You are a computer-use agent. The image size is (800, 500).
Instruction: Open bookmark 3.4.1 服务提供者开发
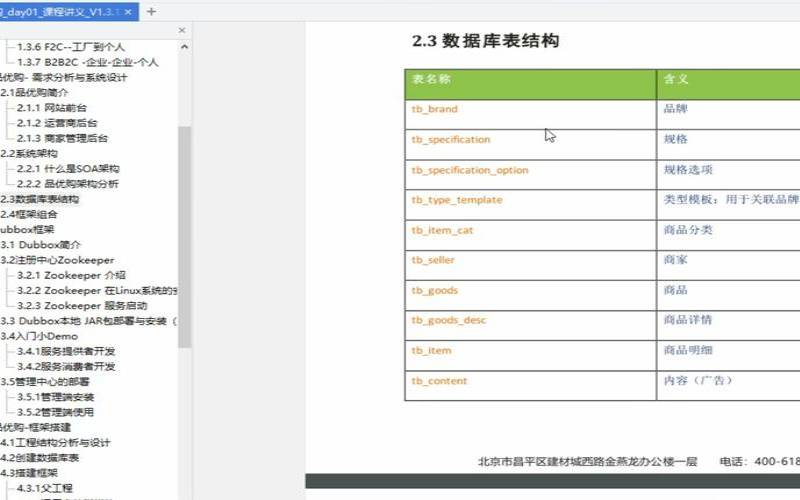[66, 352]
